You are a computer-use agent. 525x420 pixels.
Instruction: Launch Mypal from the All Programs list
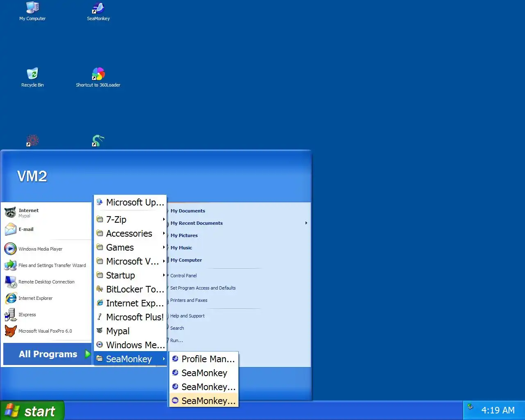point(130,331)
